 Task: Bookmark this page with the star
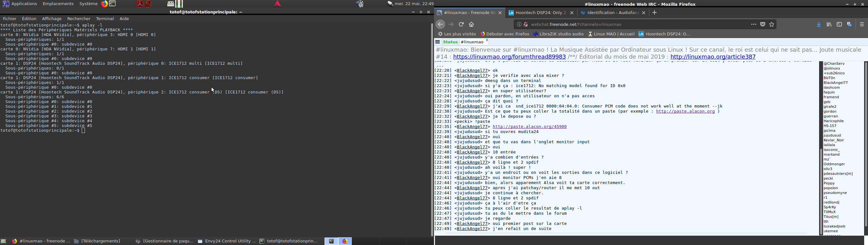pyautogui.click(x=772, y=24)
